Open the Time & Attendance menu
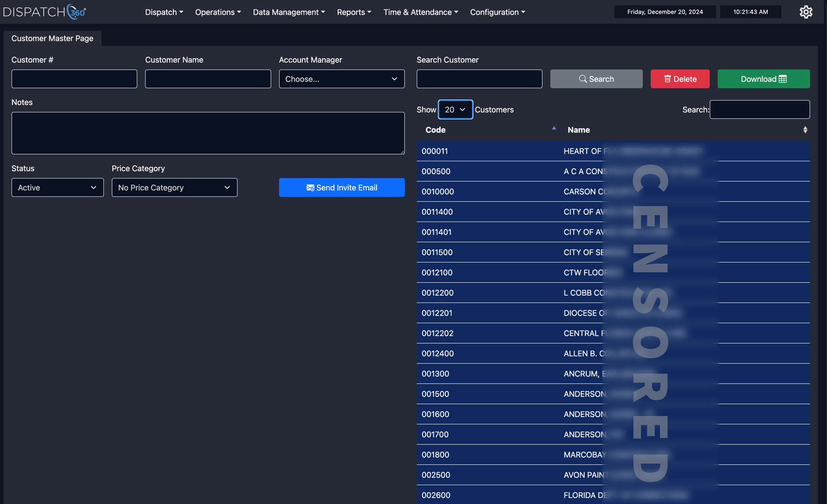 pyautogui.click(x=421, y=12)
